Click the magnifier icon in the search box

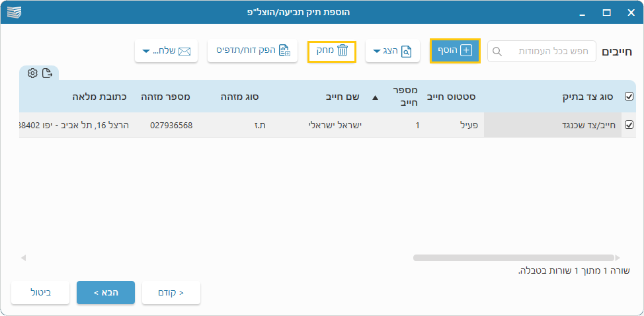(498, 52)
